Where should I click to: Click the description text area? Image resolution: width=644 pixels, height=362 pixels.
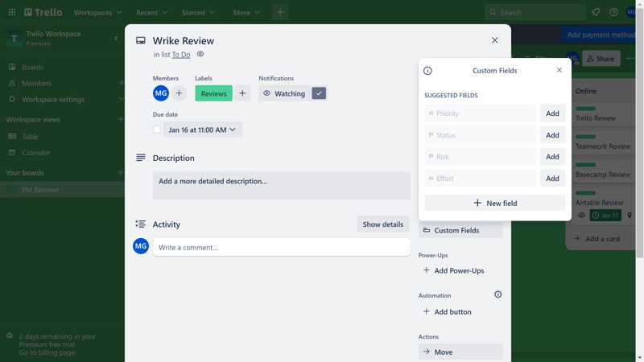[281, 186]
